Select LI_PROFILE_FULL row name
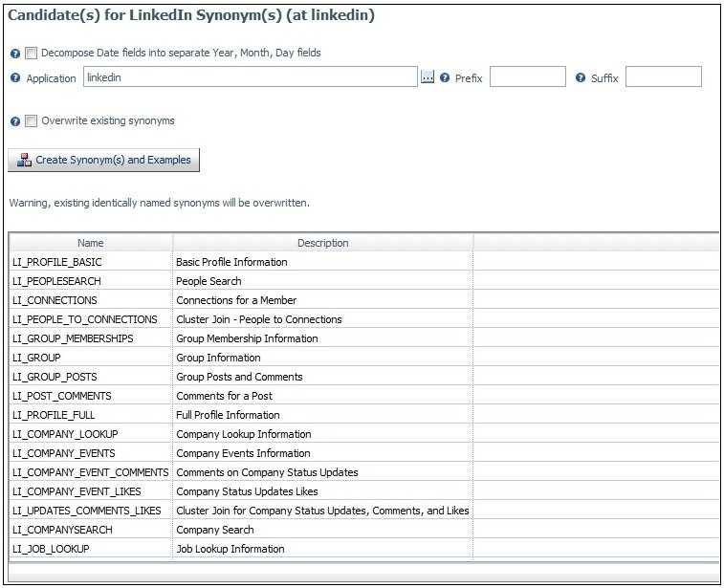This screenshot has width=724, height=588. 54,415
